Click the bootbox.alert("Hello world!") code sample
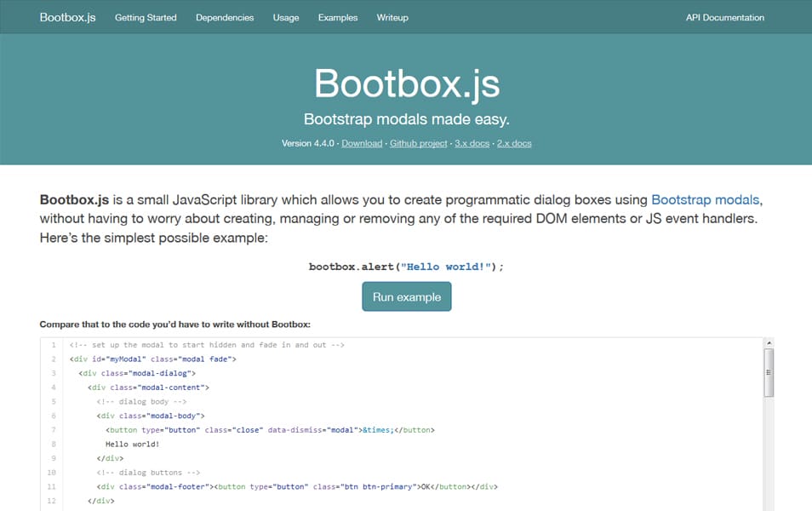 406,267
